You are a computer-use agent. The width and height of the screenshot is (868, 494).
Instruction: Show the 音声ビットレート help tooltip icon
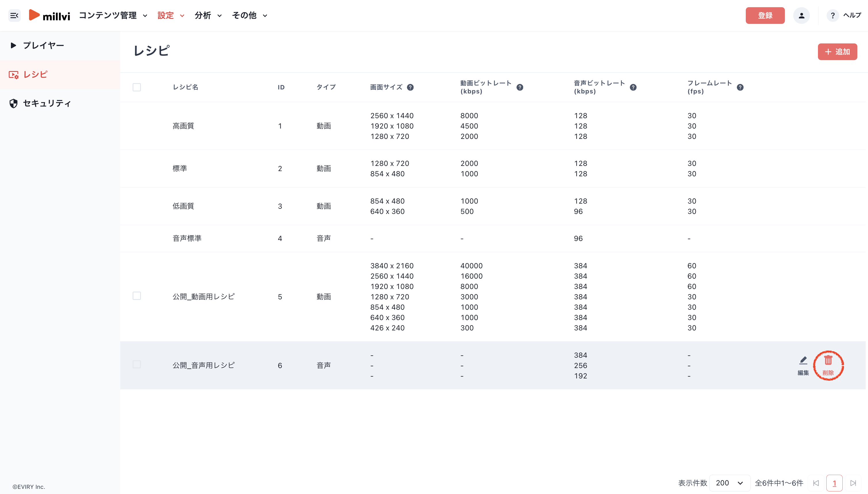pos(633,87)
